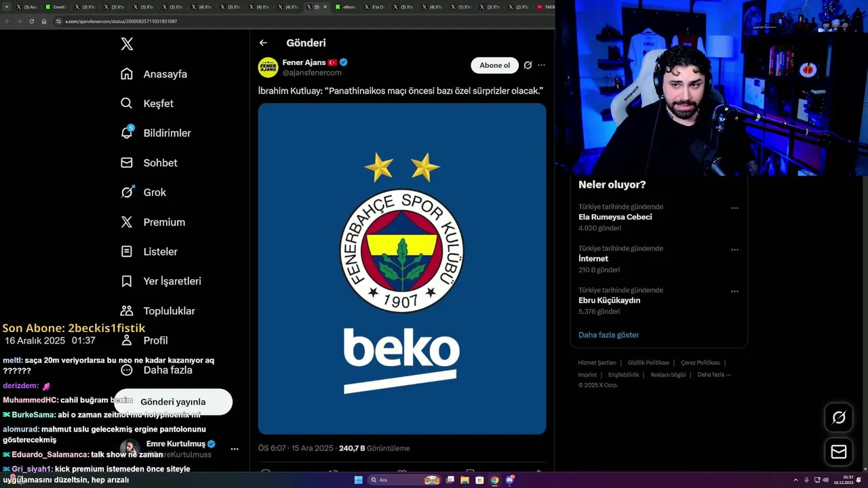
Task: Open Hizmet Şartları footer link
Action: (x=597, y=363)
